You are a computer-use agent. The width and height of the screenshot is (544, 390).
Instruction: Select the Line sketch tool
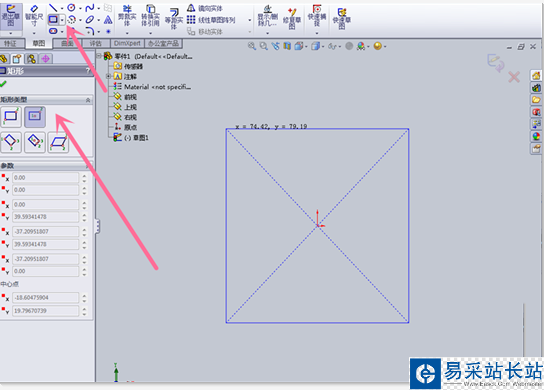coord(53,8)
